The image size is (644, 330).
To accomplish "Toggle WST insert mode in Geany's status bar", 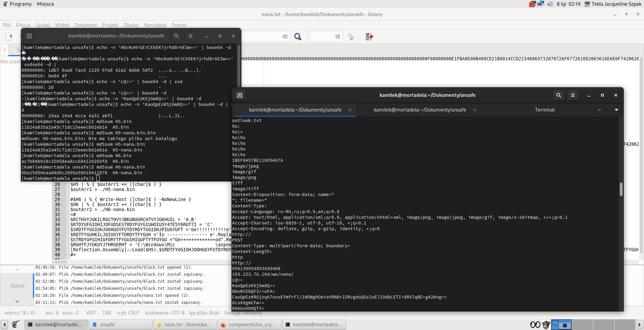I will (x=91, y=313).
